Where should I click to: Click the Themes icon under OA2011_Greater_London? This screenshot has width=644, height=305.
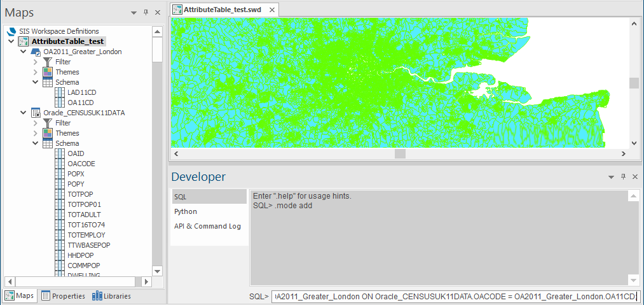click(x=48, y=72)
